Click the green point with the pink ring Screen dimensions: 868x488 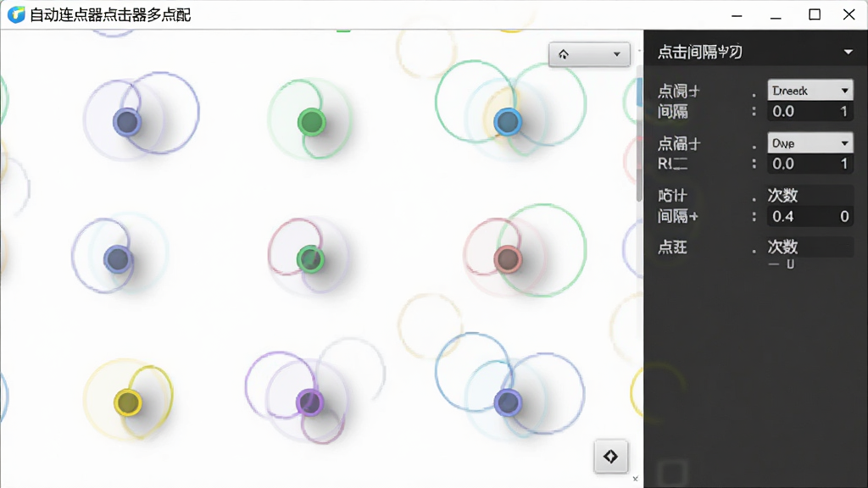[310, 259]
